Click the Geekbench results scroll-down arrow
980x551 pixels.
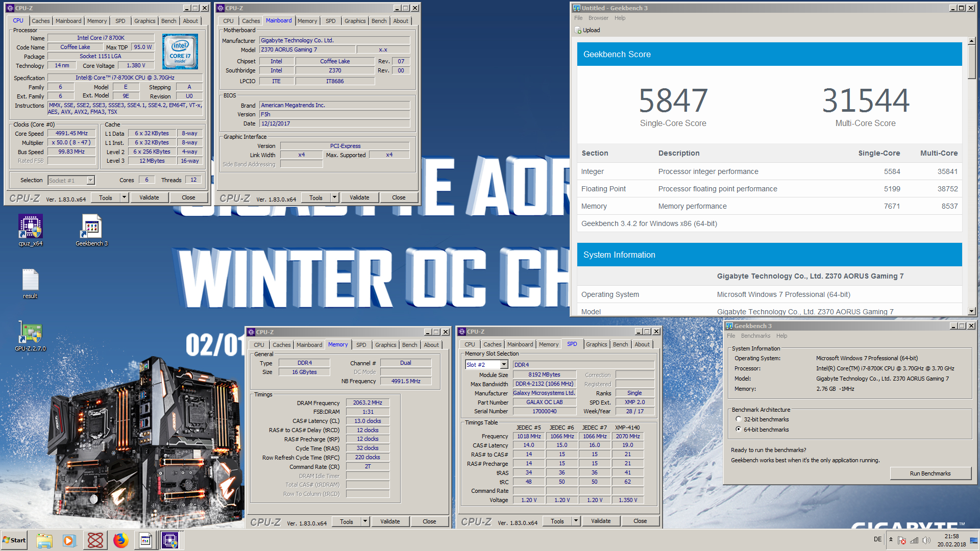point(971,311)
